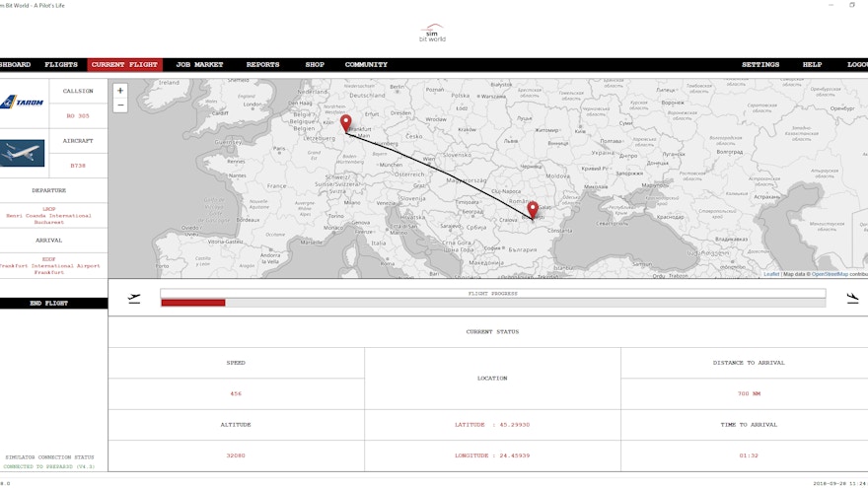Zoom in on the map
Screen dimensions: 868x488
pos(120,91)
